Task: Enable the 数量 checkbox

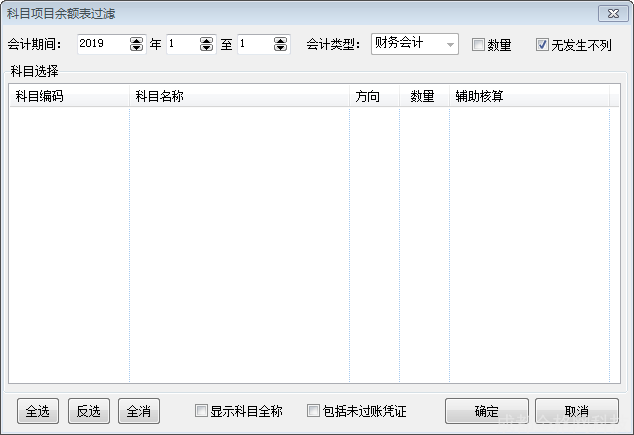Action: pos(479,45)
